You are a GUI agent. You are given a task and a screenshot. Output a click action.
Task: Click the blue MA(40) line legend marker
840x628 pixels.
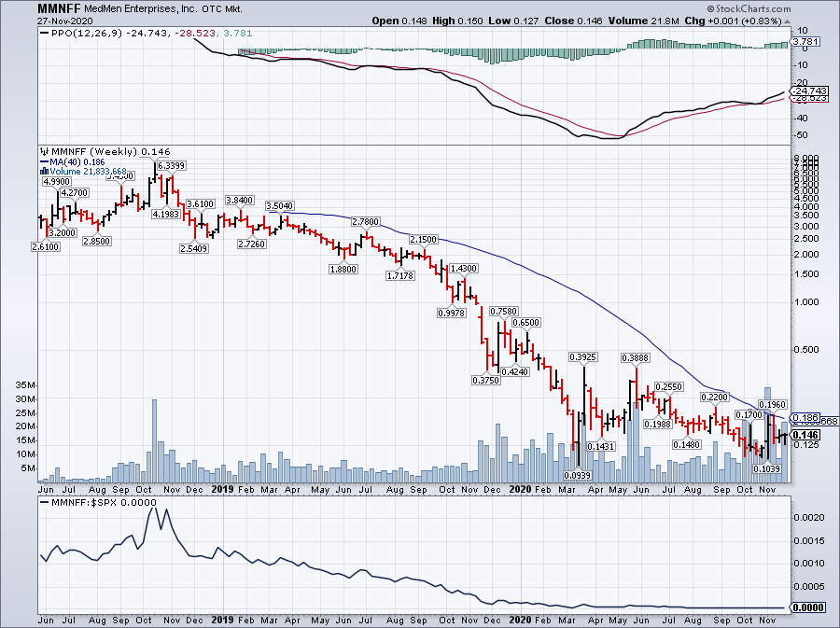pyautogui.click(x=45, y=161)
